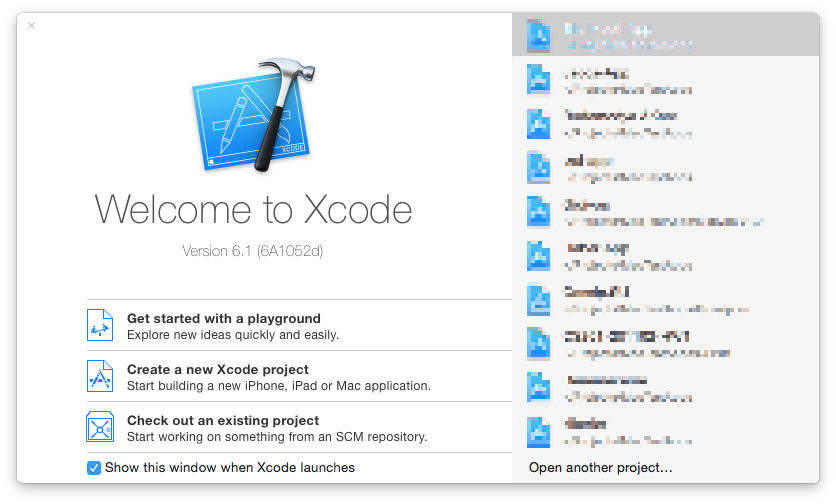Uncheck 'Show this window when Xcode launches'
Screen dimensions: 836x504
(x=94, y=468)
